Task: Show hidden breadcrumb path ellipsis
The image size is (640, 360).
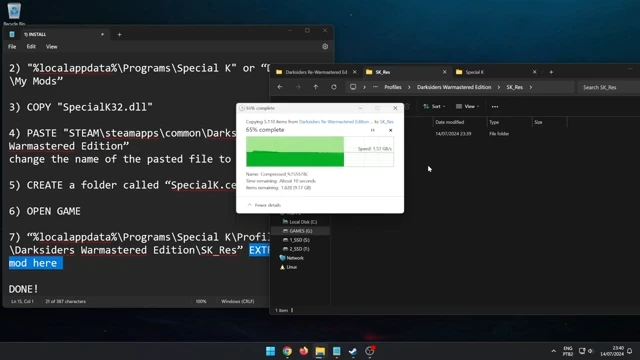Action: 376,87
